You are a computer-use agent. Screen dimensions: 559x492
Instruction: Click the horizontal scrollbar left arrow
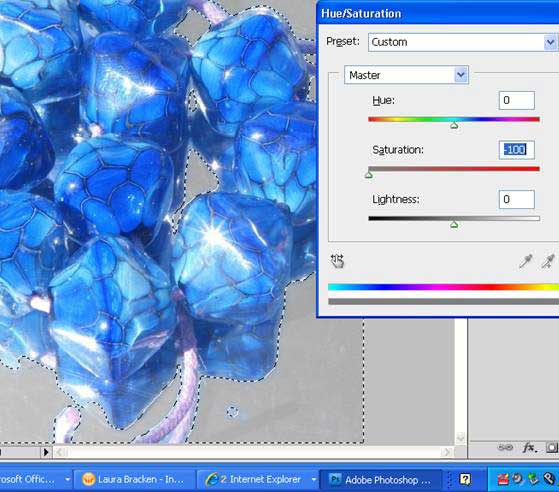coord(60,452)
